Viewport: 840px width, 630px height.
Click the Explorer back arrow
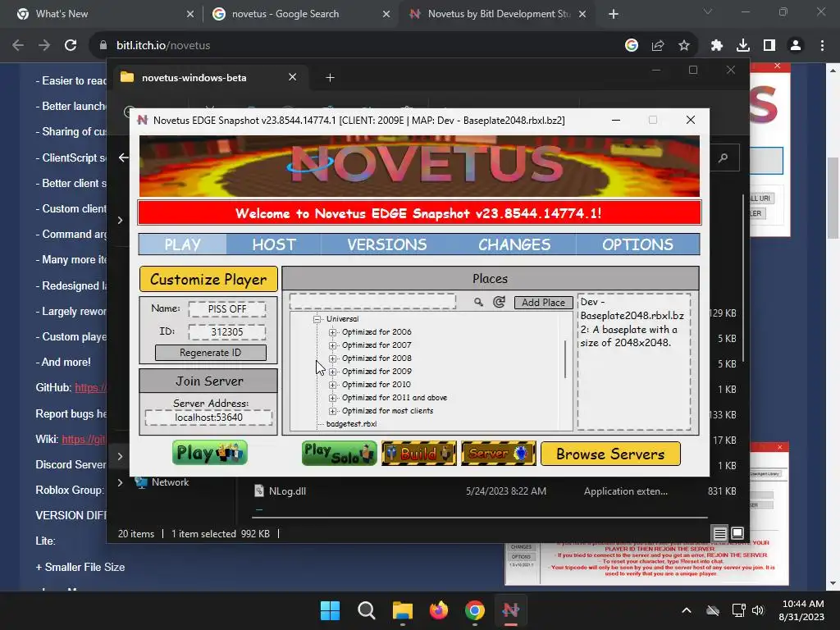[x=124, y=157]
